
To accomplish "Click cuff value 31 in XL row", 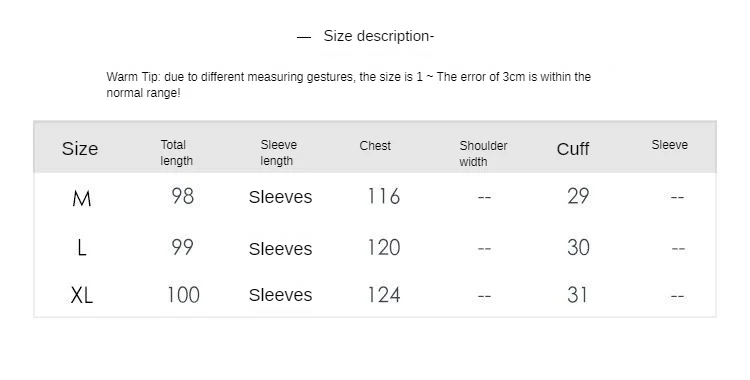I will pos(577,294).
